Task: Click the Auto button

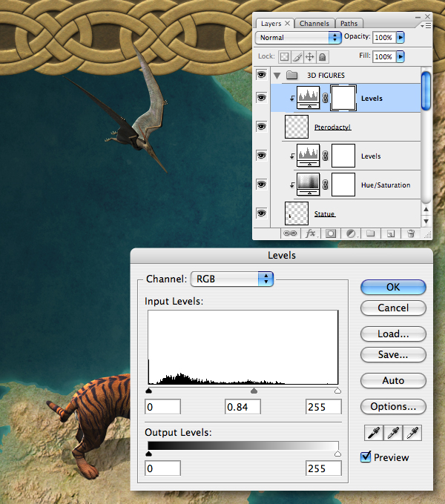Action: click(x=393, y=380)
